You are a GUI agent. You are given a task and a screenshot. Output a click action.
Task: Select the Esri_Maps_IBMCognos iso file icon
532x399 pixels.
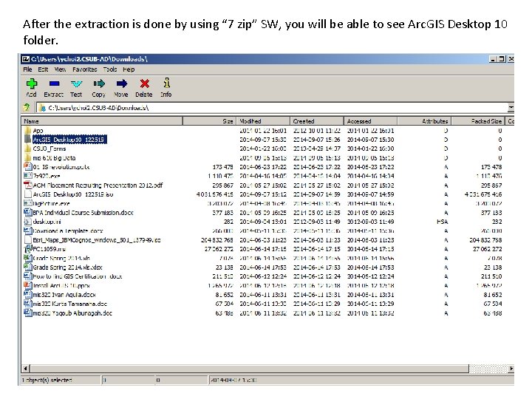click(x=28, y=240)
